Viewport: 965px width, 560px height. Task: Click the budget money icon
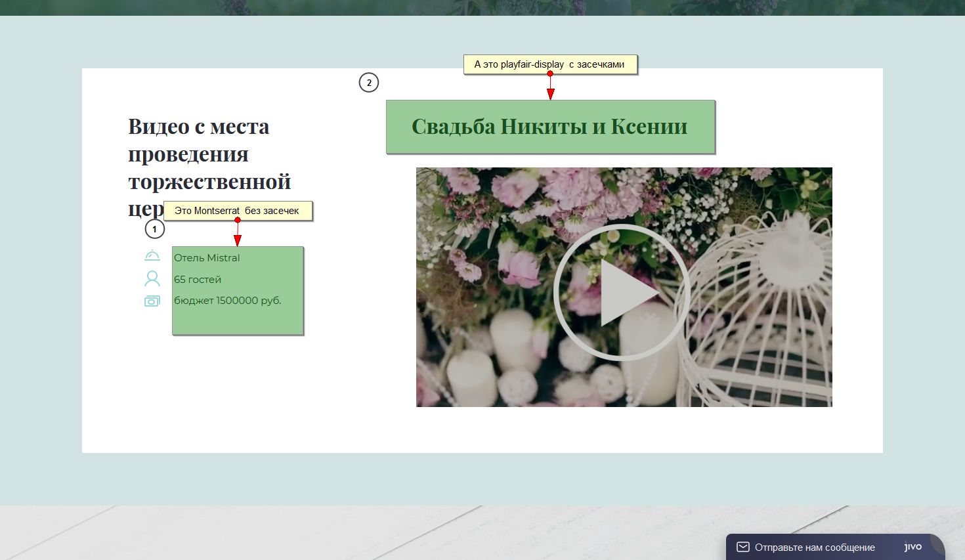[x=152, y=301]
